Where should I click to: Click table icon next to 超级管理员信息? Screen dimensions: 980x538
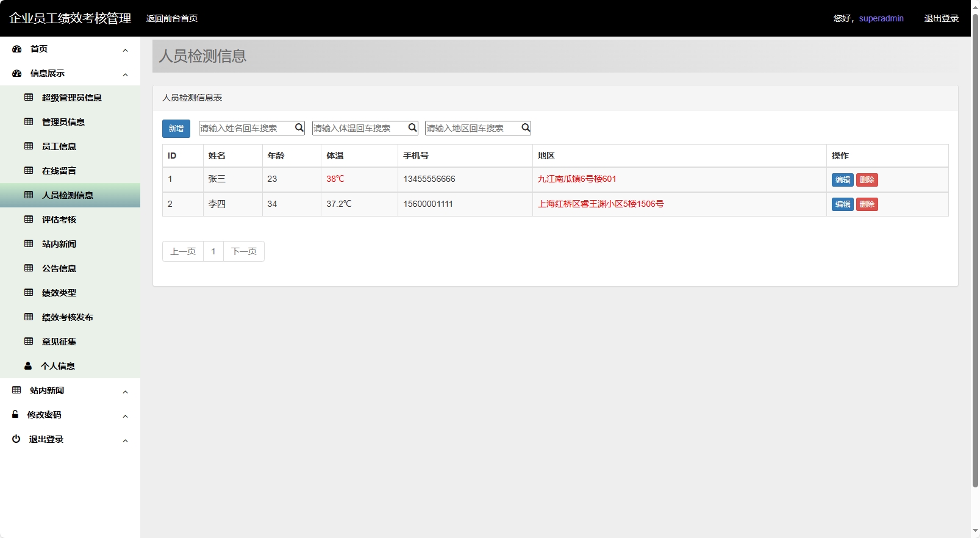pos(29,98)
